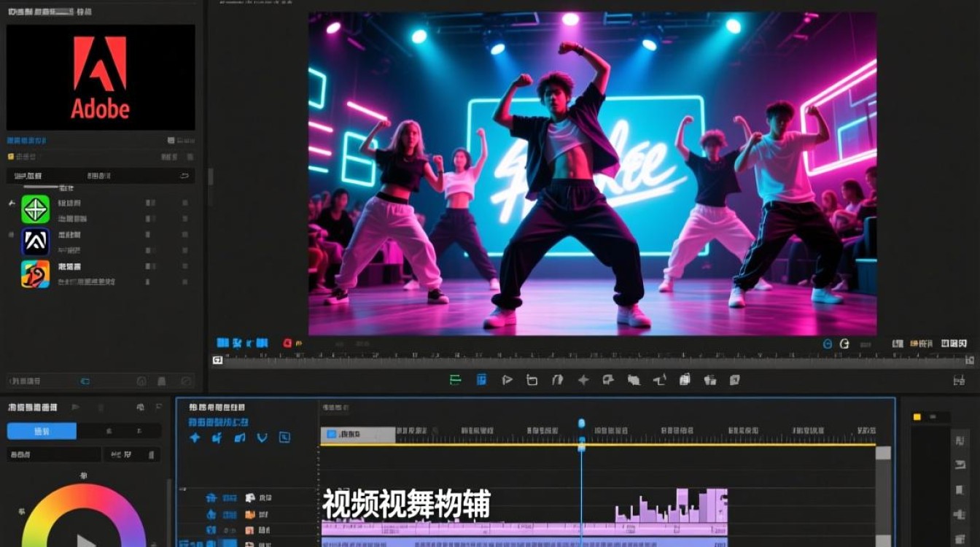The width and height of the screenshot is (980, 547).
Task: Click the red marker icon below the preview
Action: click(287, 343)
